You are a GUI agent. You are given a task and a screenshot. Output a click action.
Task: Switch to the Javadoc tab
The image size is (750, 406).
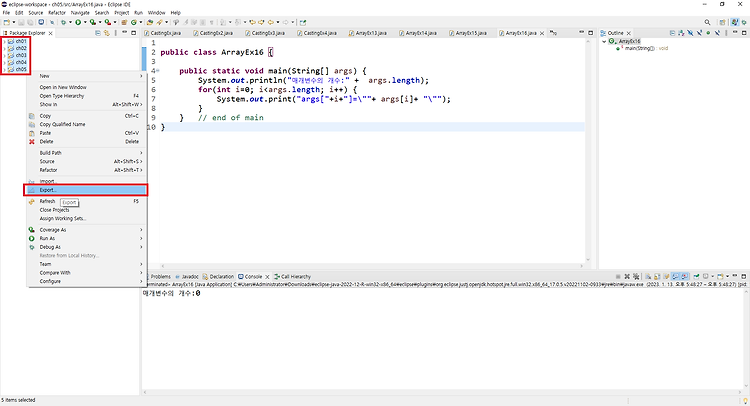click(x=187, y=276)
